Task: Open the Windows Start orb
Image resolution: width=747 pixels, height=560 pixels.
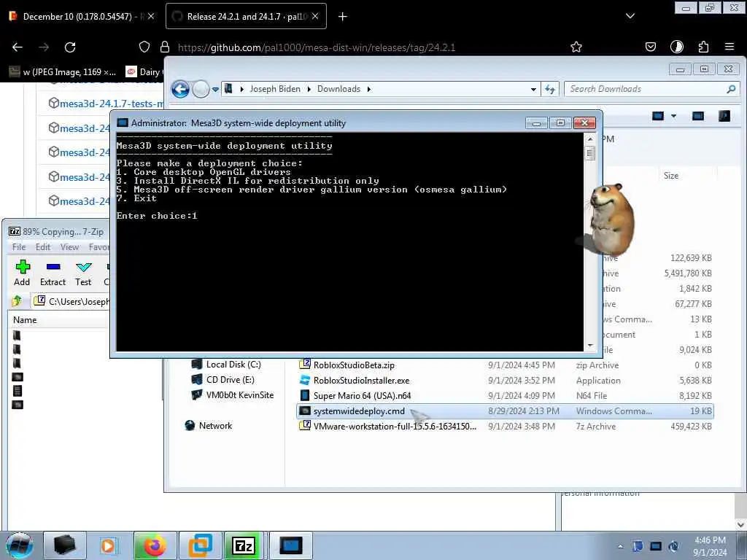Action: point(19,545)
